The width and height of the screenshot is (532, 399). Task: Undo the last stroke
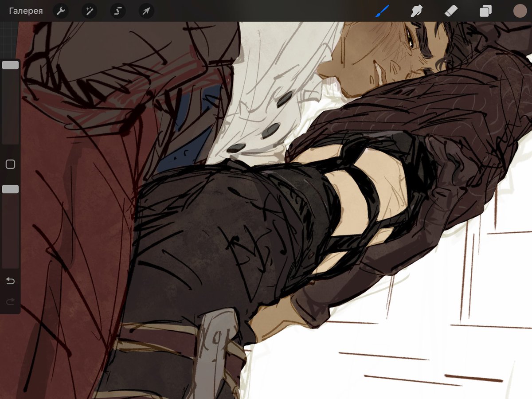pyautogui.click(x=10, y=281)
